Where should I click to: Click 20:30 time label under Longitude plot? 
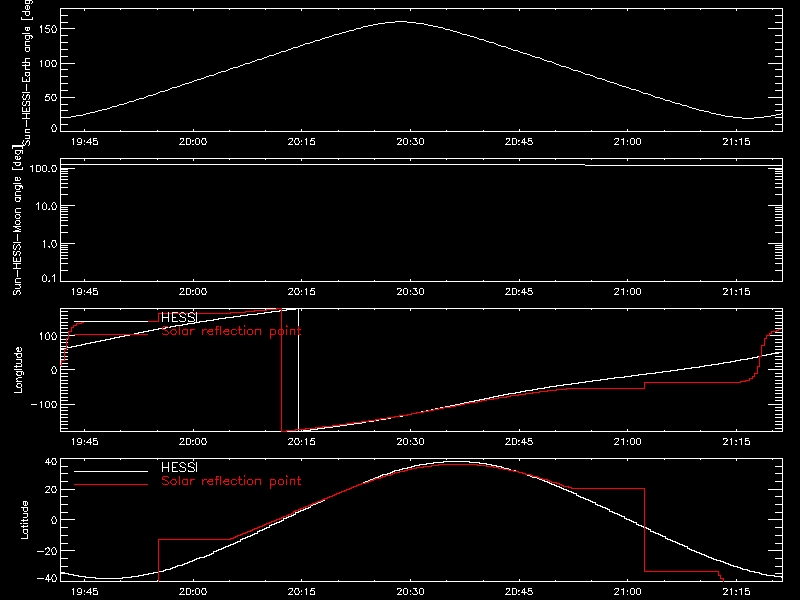point(410,442)
